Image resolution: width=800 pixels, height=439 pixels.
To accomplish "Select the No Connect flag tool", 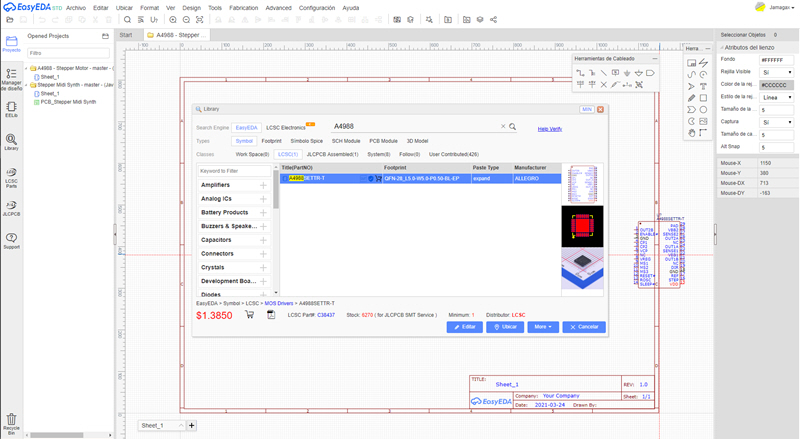I will pos(604,85).
